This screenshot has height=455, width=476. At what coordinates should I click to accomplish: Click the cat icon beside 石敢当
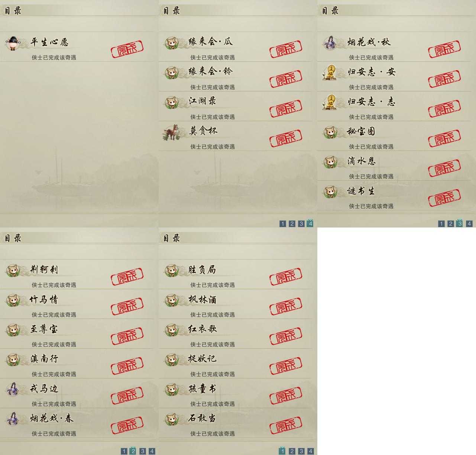coord(171,419)
